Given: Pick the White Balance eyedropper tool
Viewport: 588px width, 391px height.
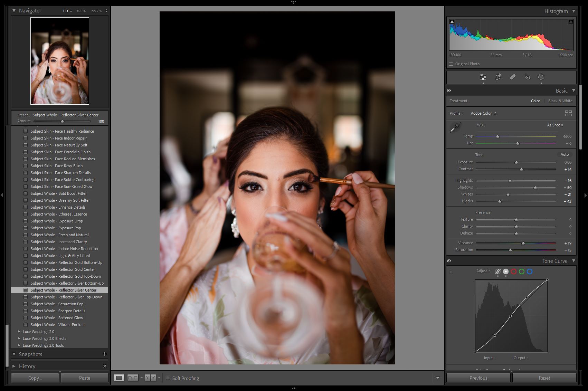Looking at the screenshot, I should [x=455, y=127].
